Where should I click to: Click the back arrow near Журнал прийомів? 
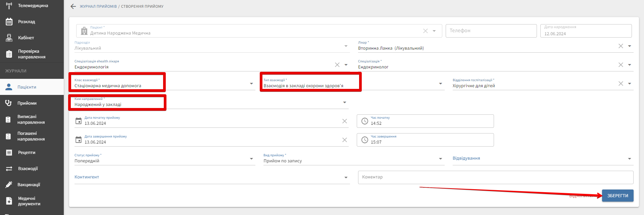coord(73,6)
